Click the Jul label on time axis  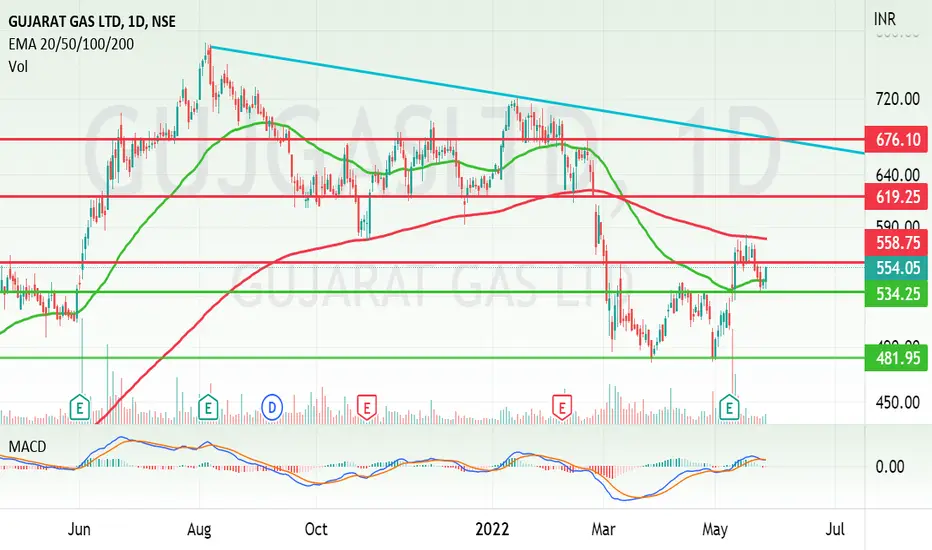835,529
